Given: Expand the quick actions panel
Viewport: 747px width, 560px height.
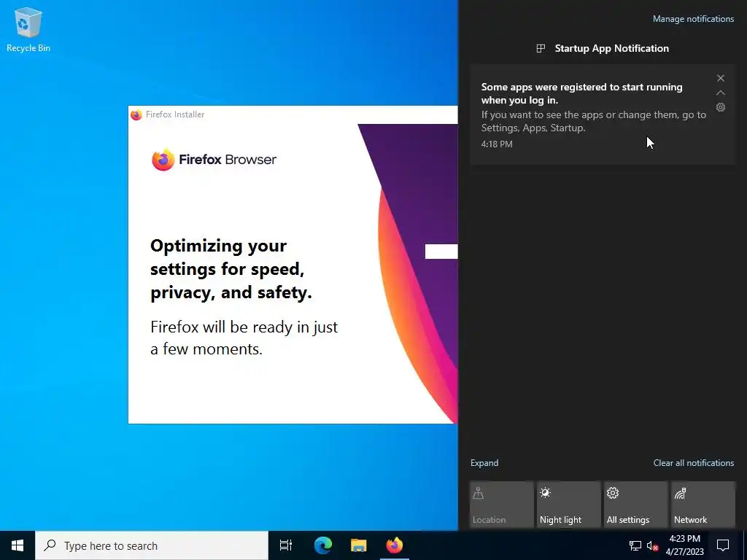Looking at the screenshot, I should (484, 463).
